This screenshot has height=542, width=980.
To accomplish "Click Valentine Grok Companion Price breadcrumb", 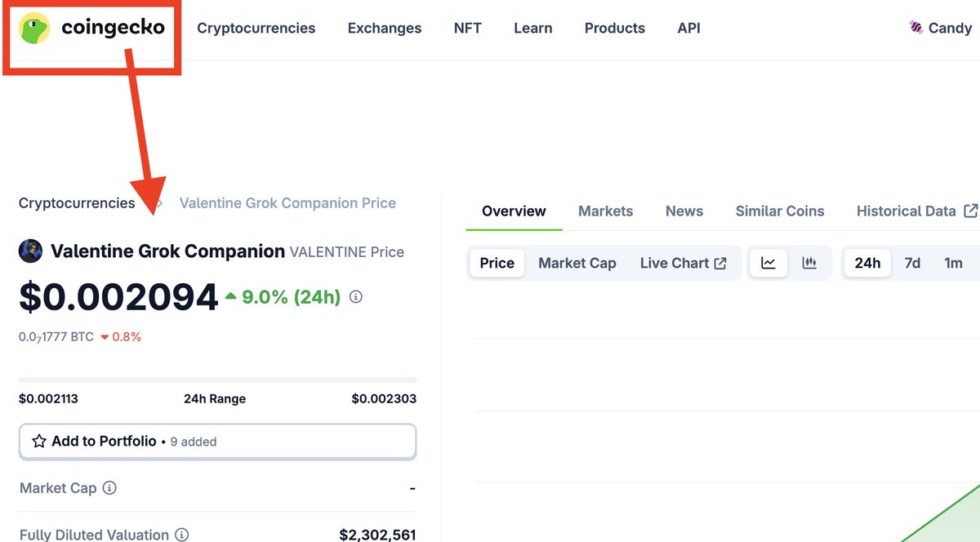I will pyautogui.click(x=287, y=203).
